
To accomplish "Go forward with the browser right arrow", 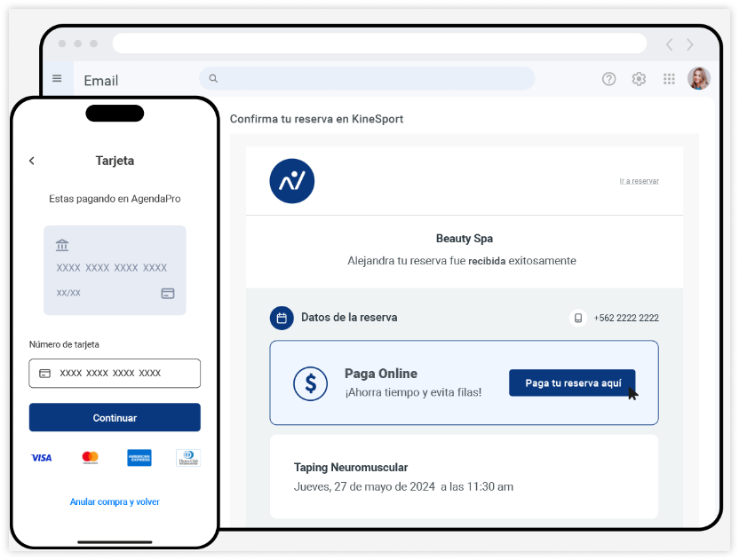I will coord(690,44).
